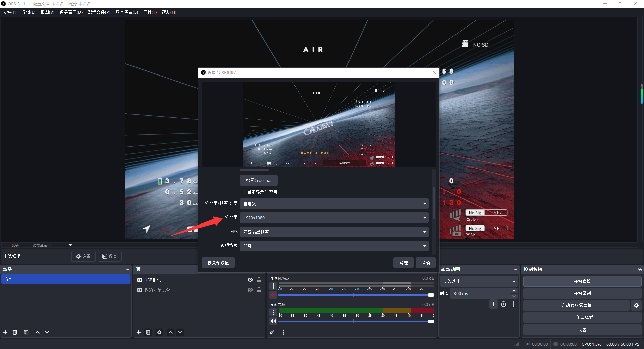
Task: Open the 视频格式 dropdown
Action: 334,246
